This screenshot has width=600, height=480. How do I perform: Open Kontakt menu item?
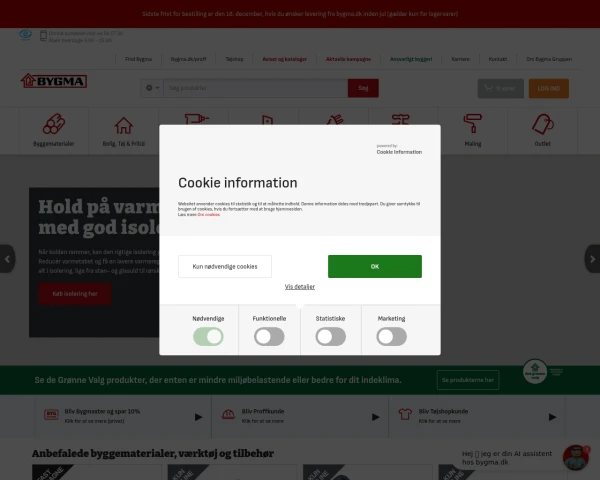click(x=497, y=59)
